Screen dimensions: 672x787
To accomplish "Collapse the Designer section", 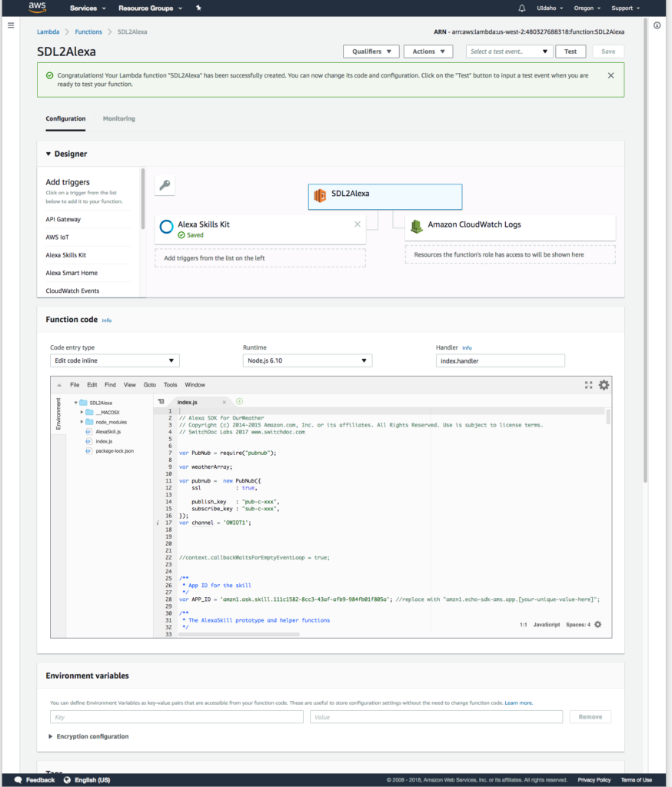I will (48, 154).
